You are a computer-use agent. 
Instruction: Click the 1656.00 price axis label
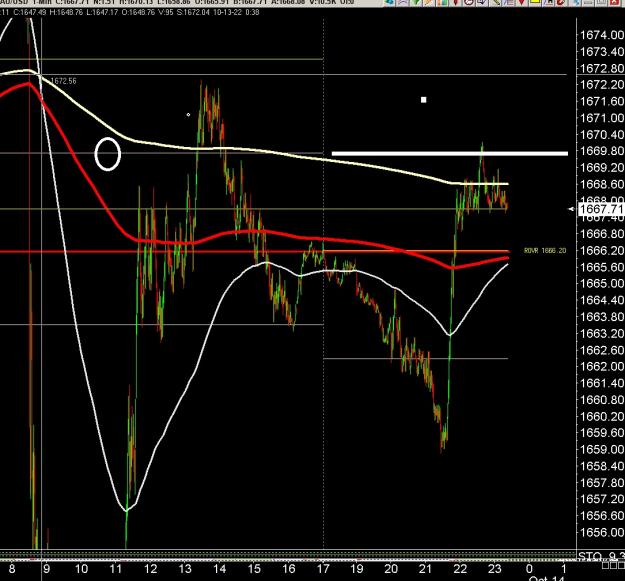(601, 532)
